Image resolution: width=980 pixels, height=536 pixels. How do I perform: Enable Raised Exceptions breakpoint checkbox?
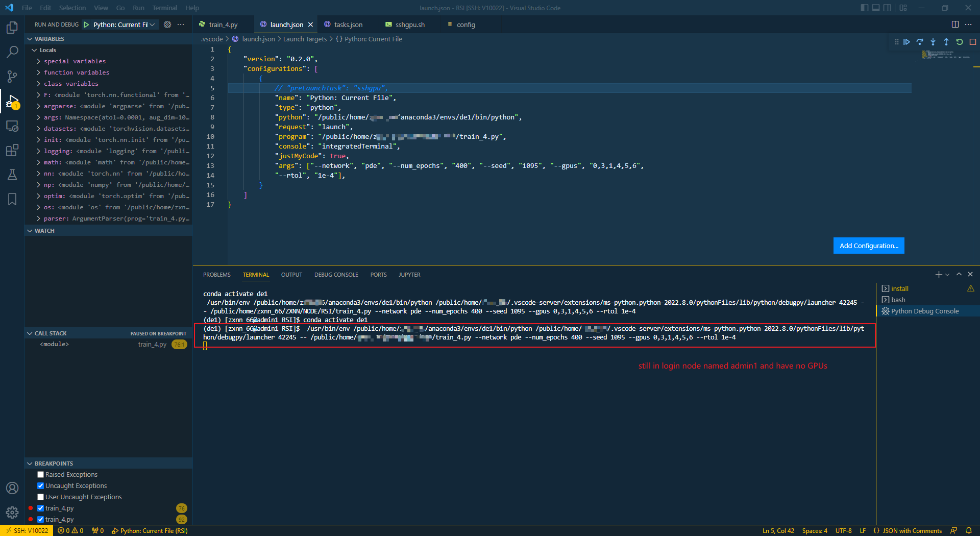point(41,475)
